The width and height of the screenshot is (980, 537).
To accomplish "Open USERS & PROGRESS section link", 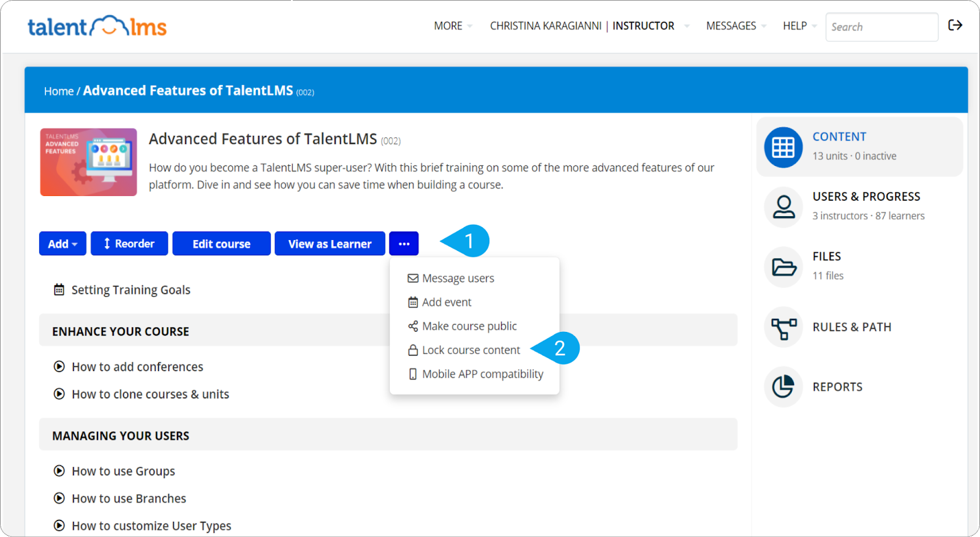I will pos(866,197).
